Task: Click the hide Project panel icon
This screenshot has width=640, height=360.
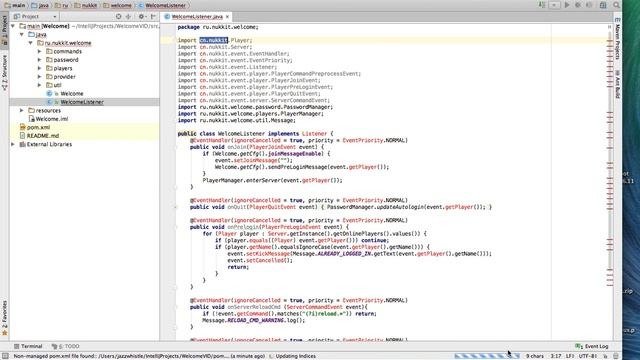Action: click(153, 16)
